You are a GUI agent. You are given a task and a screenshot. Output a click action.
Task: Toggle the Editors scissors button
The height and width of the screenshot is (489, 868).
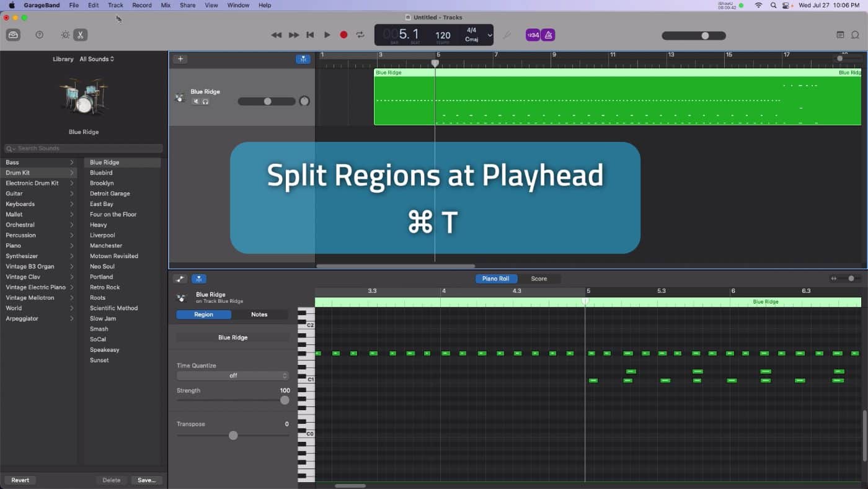coord(80,35)
